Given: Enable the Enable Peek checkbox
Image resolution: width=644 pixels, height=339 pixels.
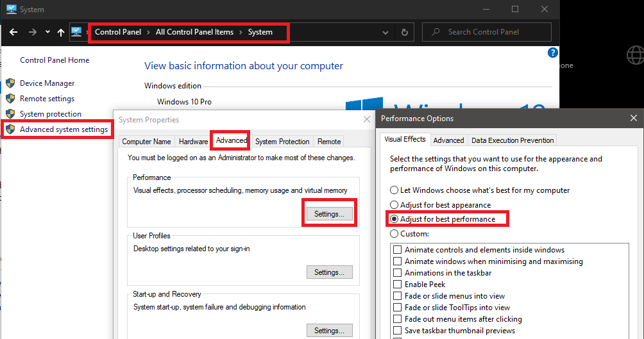Looking at the screenshot, I should coord(397,284).
